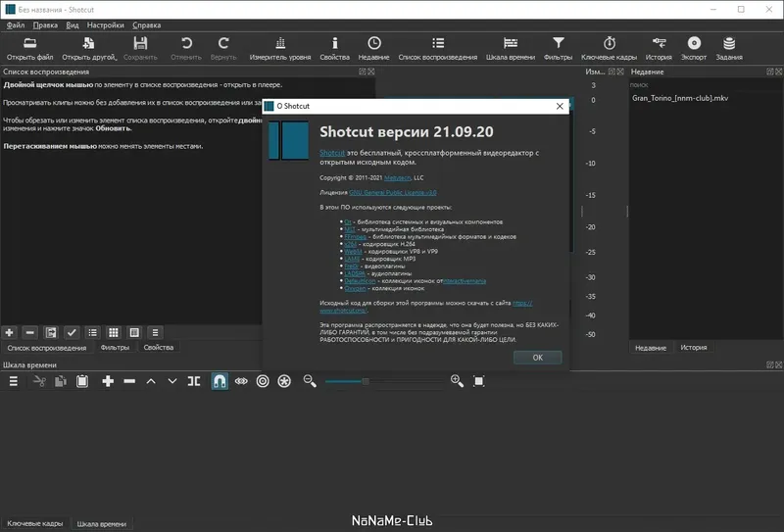Open the Shotcut link in About dialog

click(332, 153)
